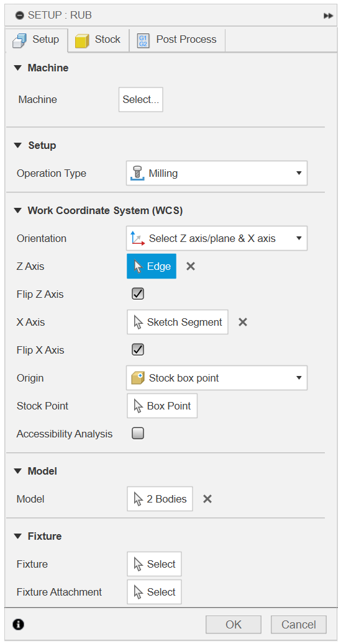
Task: Remove the 2 Bodies model selection
Action: [x=207, y=499]
